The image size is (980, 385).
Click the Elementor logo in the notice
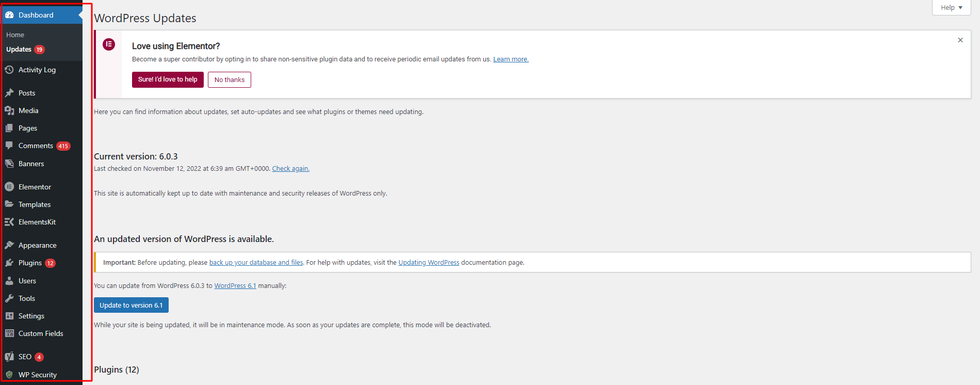point(109,44)
